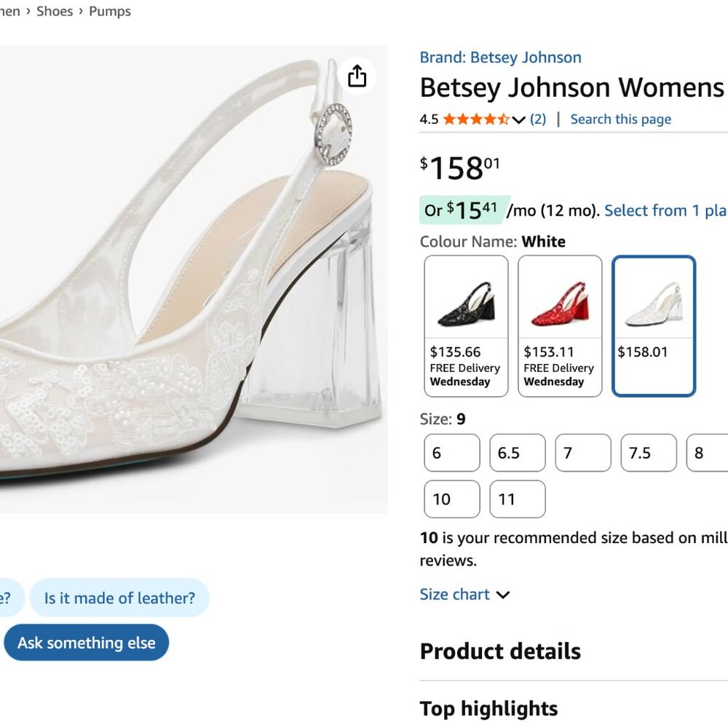
Task: Click the $158.01 main price text
Action: coord(459,167)
